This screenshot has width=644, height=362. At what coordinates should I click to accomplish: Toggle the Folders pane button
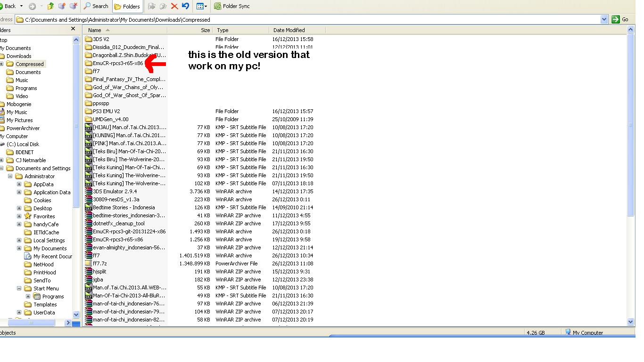(x=127, y=6)
